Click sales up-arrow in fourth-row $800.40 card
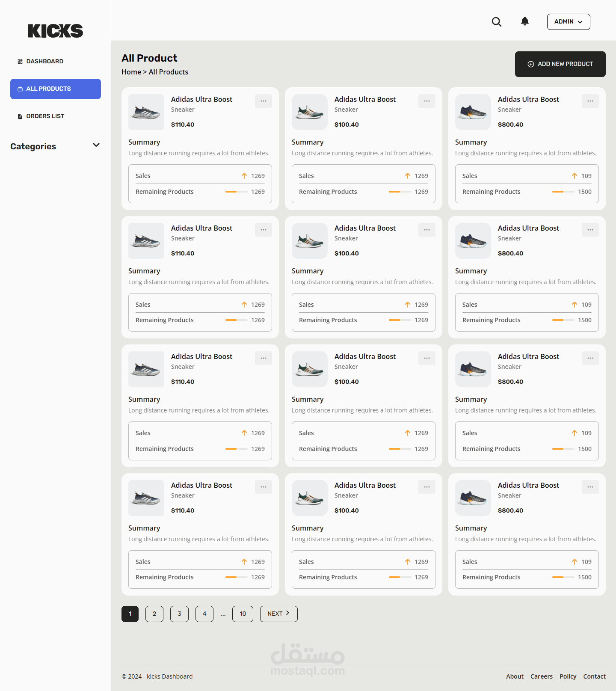Image resolution: width=616 pixels, height=691 pixels. [x=575, y=562]
